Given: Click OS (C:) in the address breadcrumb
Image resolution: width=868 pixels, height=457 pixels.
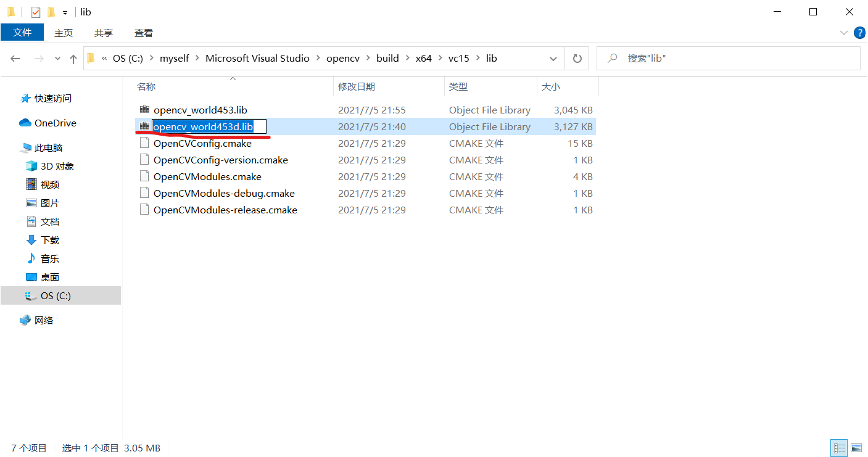Looking at the screenshot, I should coord(128,59).
